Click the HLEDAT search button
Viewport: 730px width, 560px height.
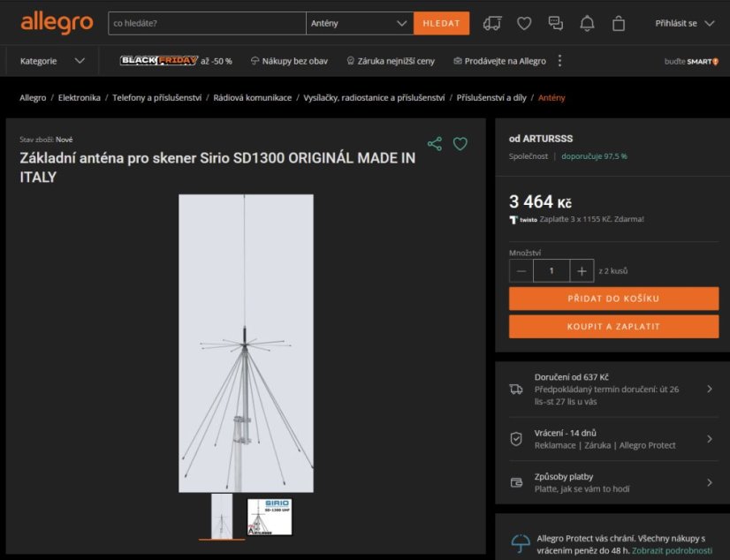[441, 23]
